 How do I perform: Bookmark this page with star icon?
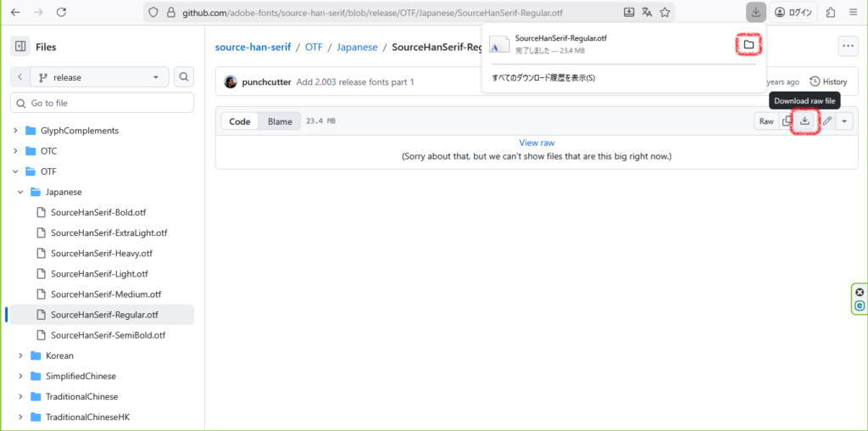click(x=665, y=13)
